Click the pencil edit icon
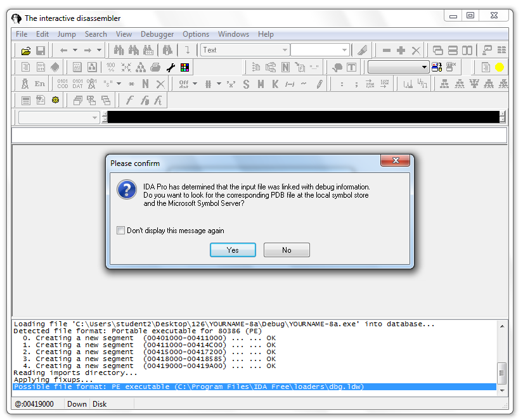The width and height of the screenshot is (523, 420). [320, 84]
